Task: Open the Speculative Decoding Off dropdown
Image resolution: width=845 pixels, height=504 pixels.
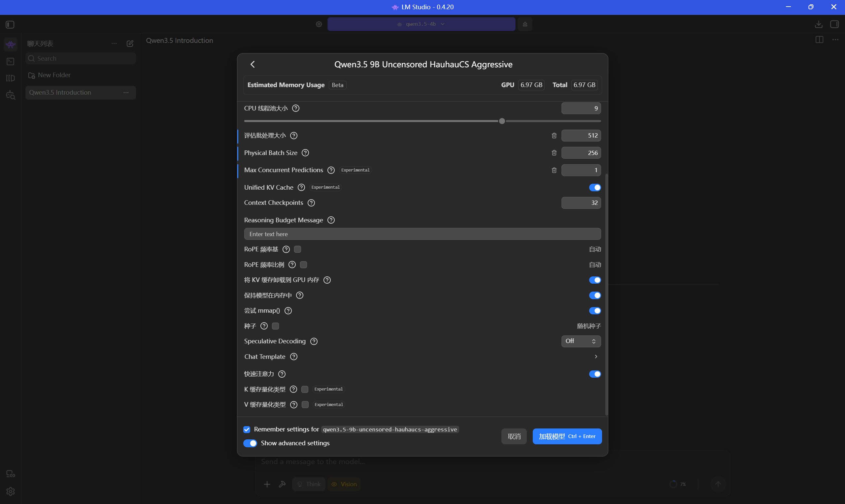Action: click(x=581, y=341)
